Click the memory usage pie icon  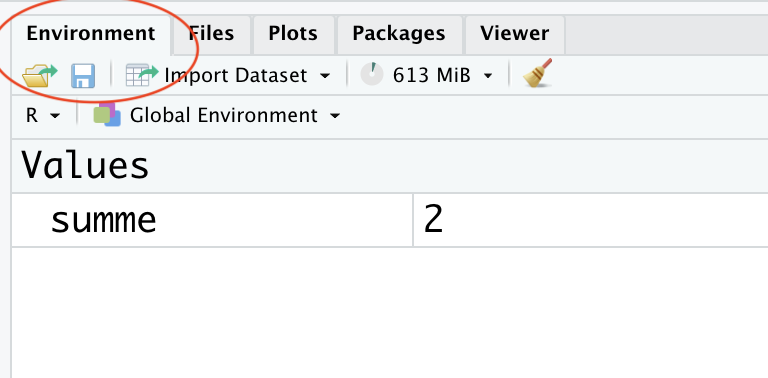tap(372, 74)
